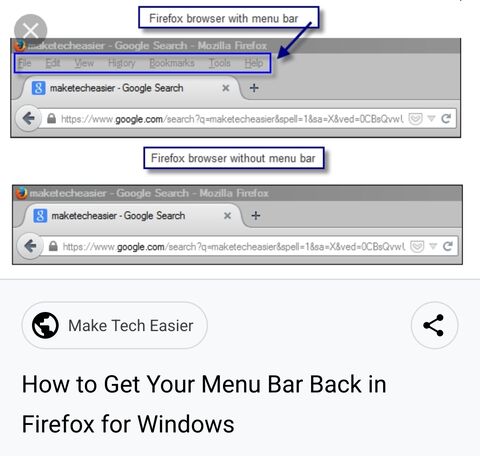Click the globe icon beside Make Tech Easier
Screen dimensions: 480x456
coord(45,325)
